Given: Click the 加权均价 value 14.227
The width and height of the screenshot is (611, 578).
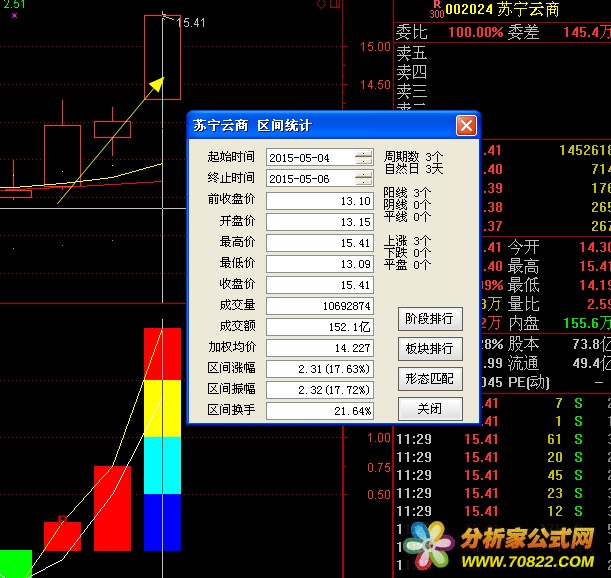Looking at the screenshot, I should click(x=320, y=348).
